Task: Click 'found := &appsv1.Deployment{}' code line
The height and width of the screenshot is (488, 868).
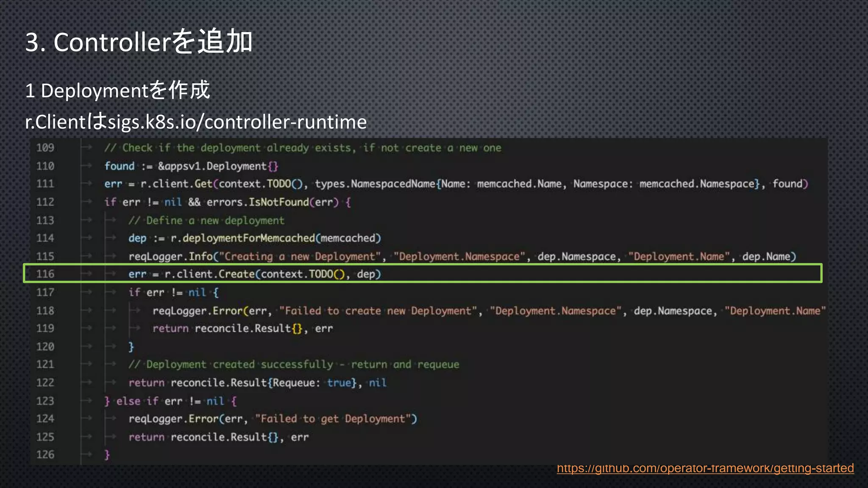Action: [191, 166]
